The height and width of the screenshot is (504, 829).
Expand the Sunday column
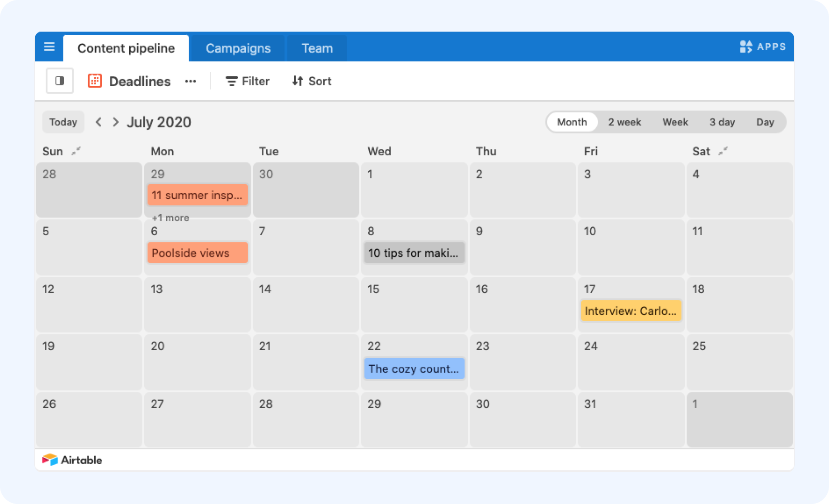tap(75, 151)
